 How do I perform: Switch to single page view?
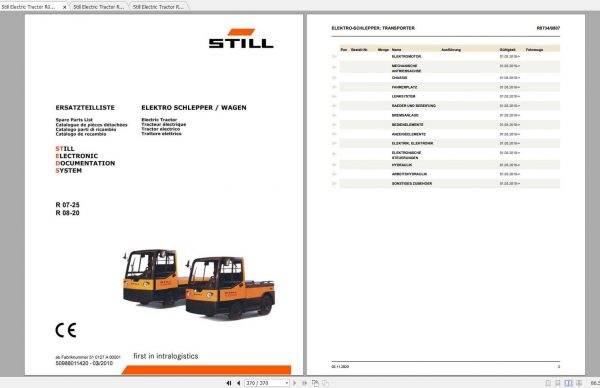click(548, 383)
